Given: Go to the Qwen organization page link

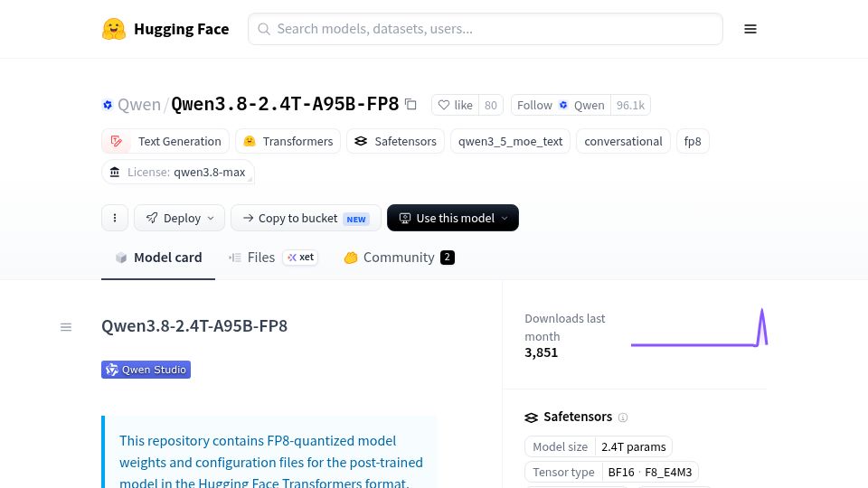Looking at the screenshot, I should pos(139,104).
